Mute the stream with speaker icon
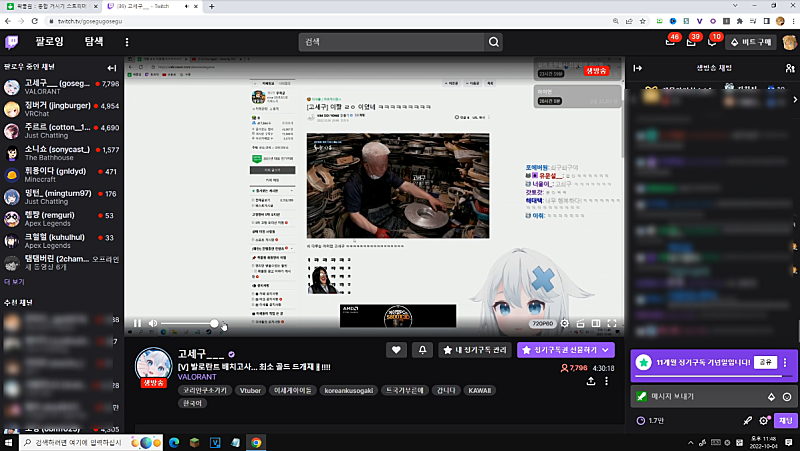This screenshot has width=800, height=451. point(153,323)
